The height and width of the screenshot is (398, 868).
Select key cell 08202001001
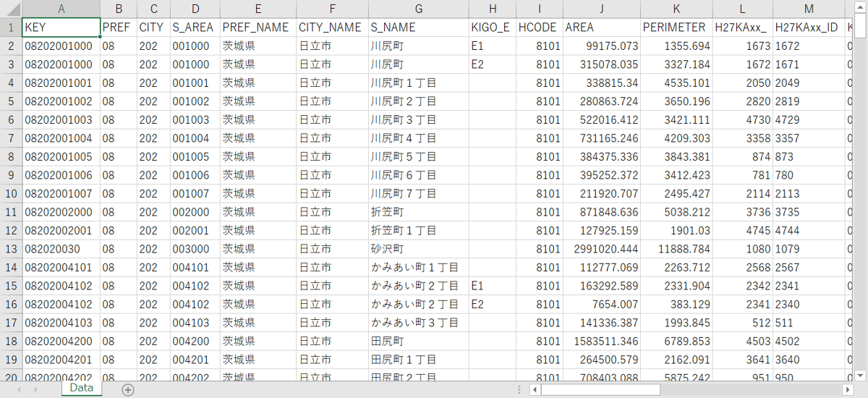pyautogui.click(x=61, y=83)
